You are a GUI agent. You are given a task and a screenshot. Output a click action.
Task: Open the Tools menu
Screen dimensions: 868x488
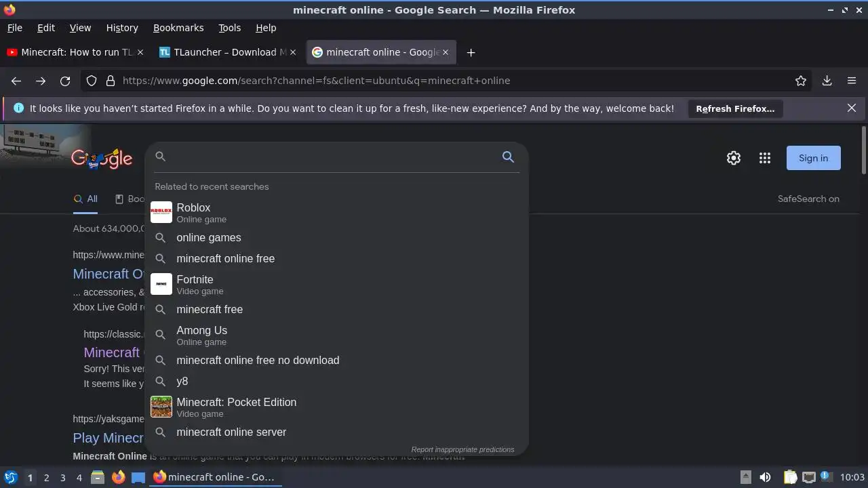[229, 28]
